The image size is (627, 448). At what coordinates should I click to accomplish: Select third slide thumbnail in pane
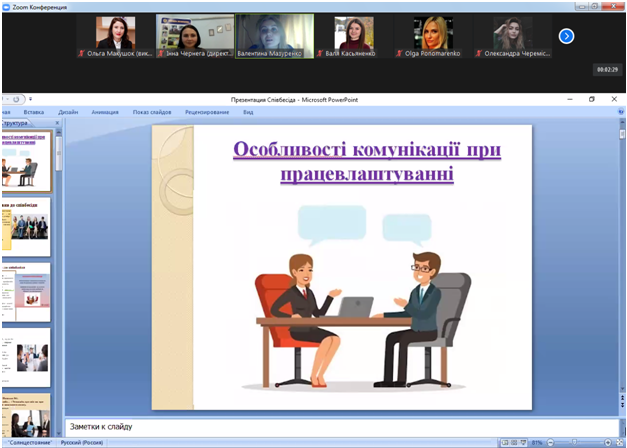[26, 292]
